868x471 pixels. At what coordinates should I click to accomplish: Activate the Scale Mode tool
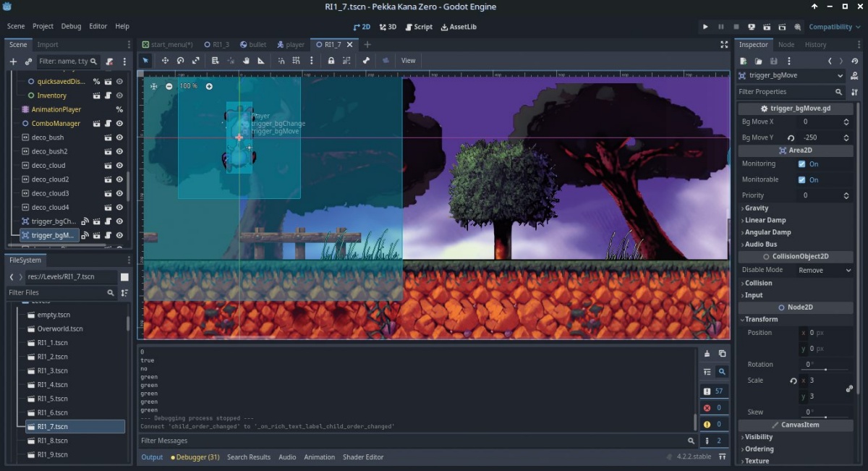coord(195,61)
